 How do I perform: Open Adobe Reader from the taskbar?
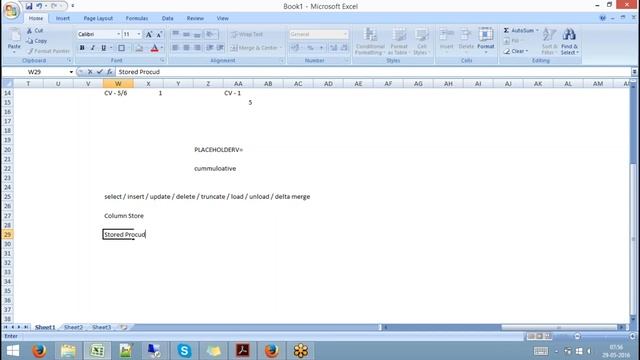tap(242, 351)
